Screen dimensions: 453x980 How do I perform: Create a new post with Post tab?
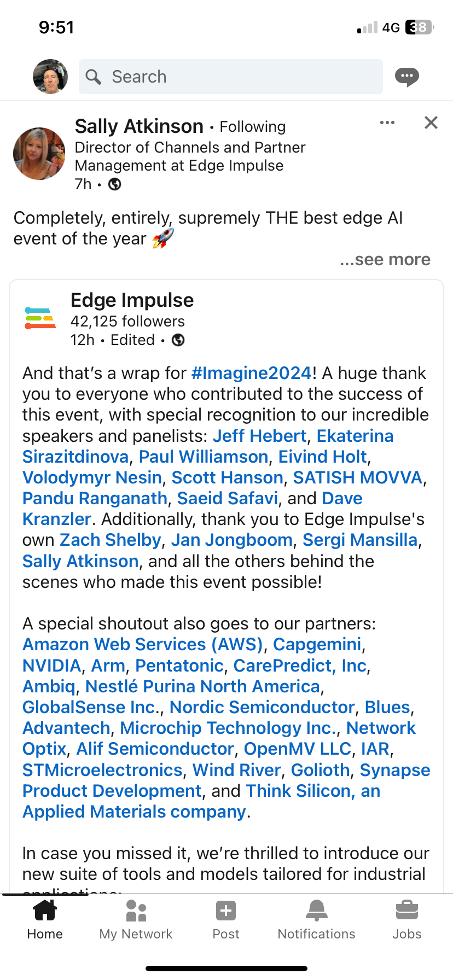coord(226,920)
